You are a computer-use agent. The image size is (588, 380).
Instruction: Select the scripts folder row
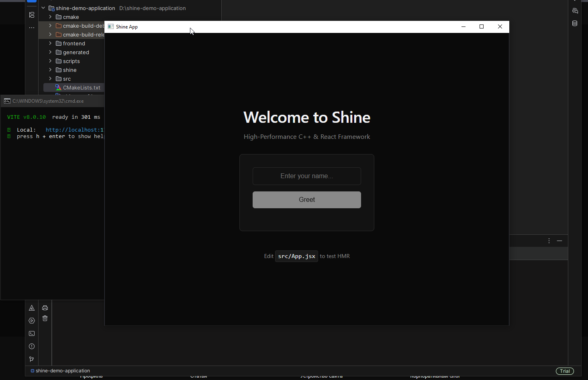[x=71, y=61]
